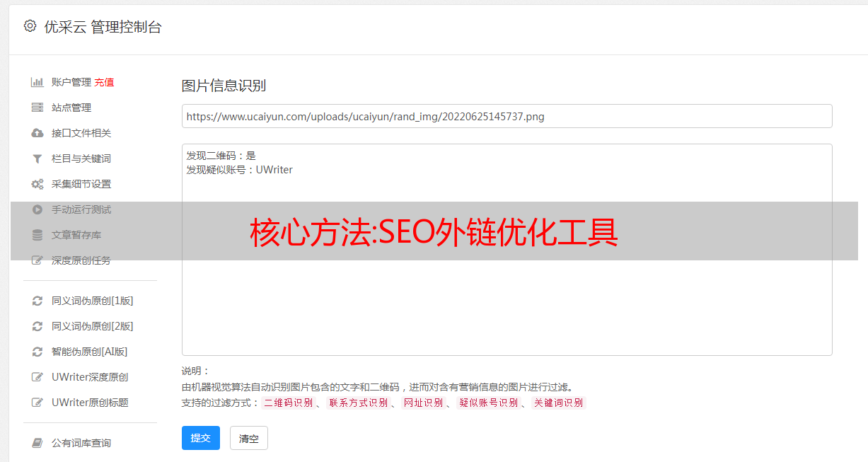Click the 图片信息识别 heading
The width and height of the screenshot is (868, 462).
(x=224, y=86)
